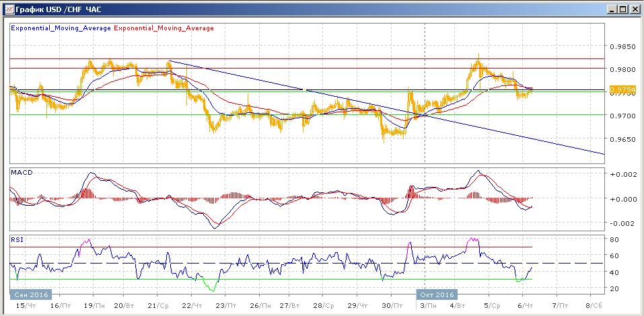Click the +0.002 label on the MACD scale

coord(622,174)
